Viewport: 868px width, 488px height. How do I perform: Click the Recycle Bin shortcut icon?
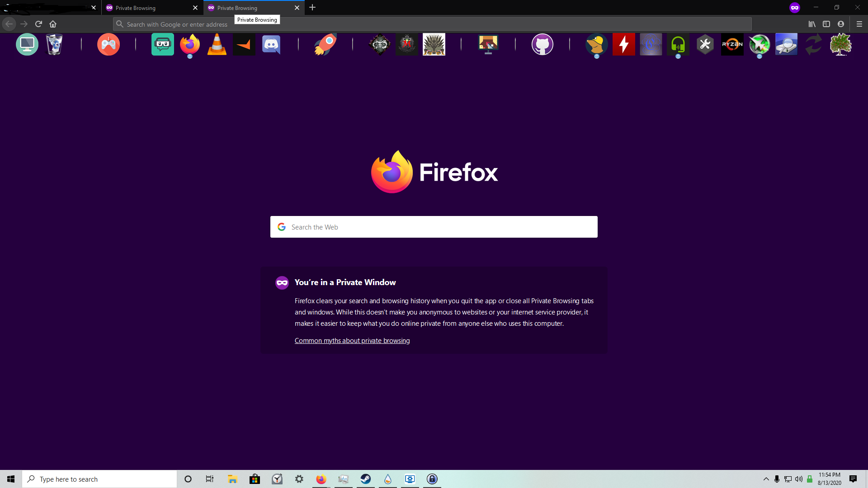tap(54, 44)
